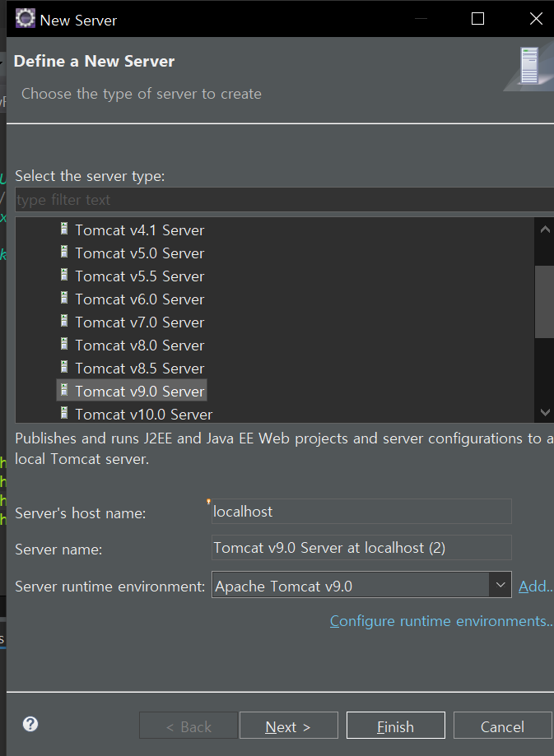Click the Next > button

[x=289, y=725]
